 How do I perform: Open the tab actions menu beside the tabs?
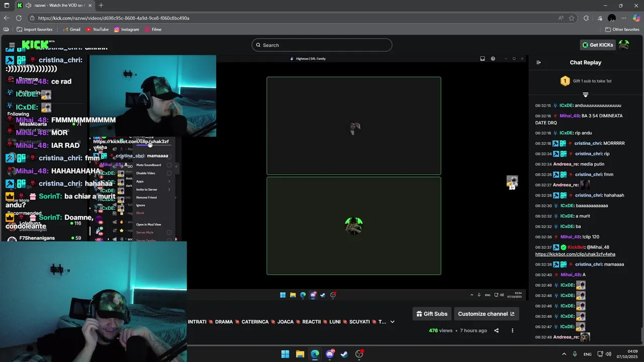coord(6,6)
